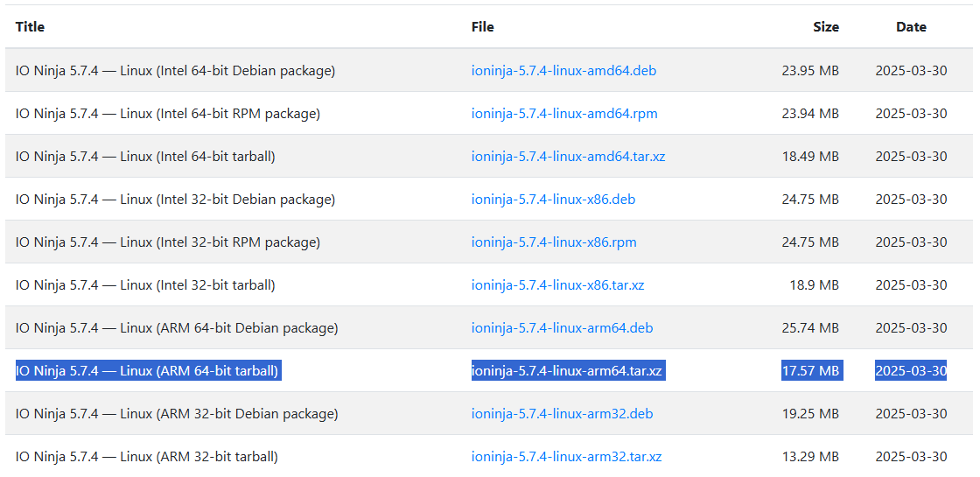
Task: Open ioninja-5.7.4-linux-arm32.tar.xz link
Action: pyautogui.click(x=566, y=456)
